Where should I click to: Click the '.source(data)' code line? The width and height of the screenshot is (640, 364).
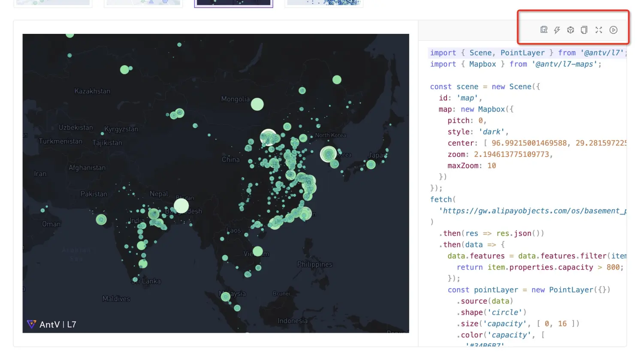(x=485, y=301)
